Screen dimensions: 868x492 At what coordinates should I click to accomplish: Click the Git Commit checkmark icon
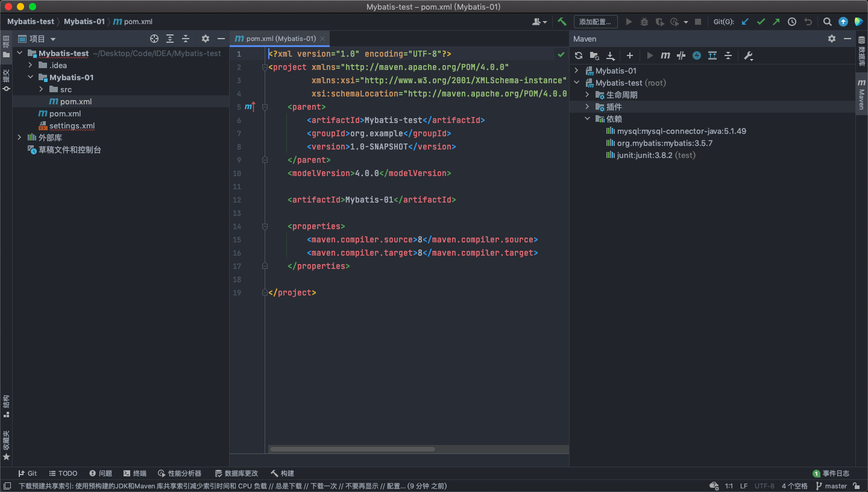coord(761,22)
